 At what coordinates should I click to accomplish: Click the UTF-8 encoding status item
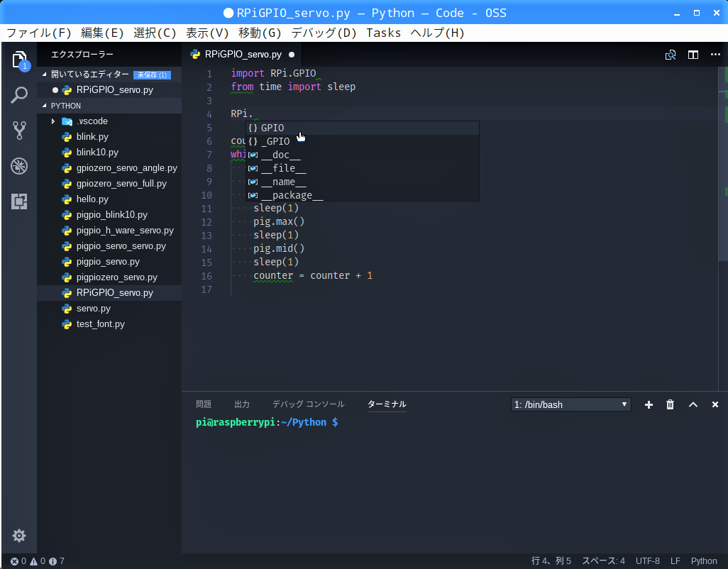pyautogui.click(x=647, y=561)
